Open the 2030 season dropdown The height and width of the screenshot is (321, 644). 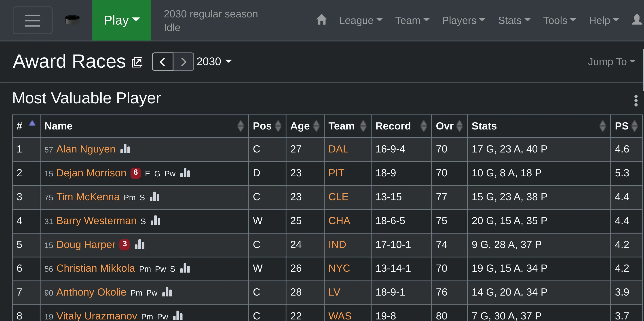214,61
